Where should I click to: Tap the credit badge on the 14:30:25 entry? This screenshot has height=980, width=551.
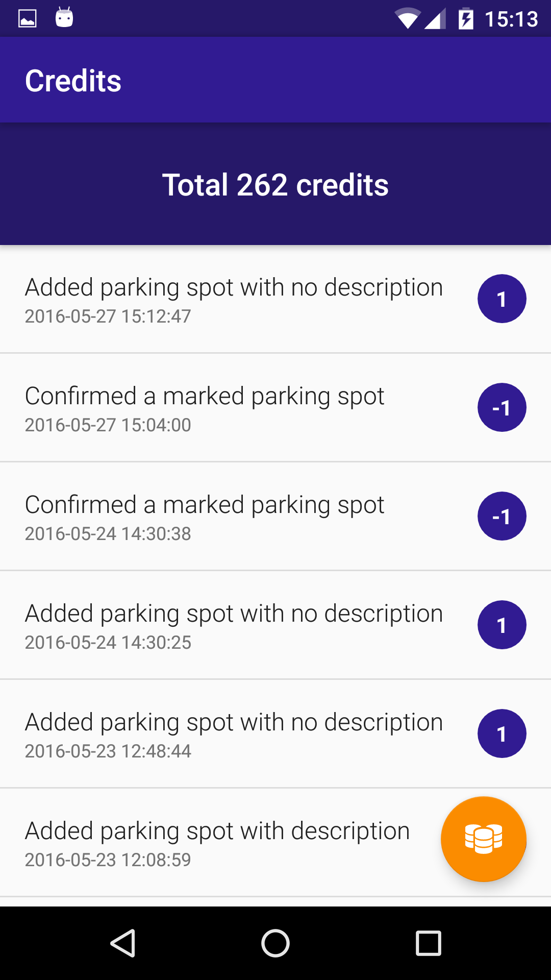502,625
